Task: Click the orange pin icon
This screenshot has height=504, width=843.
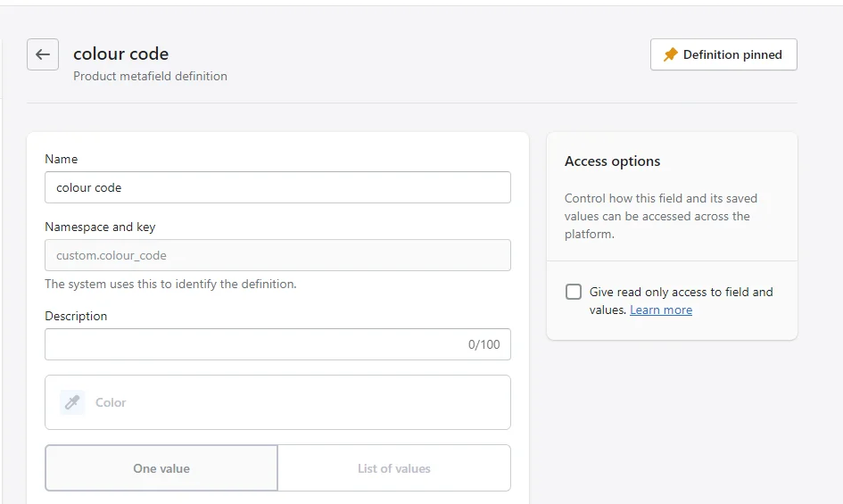Action: [671, 54]
